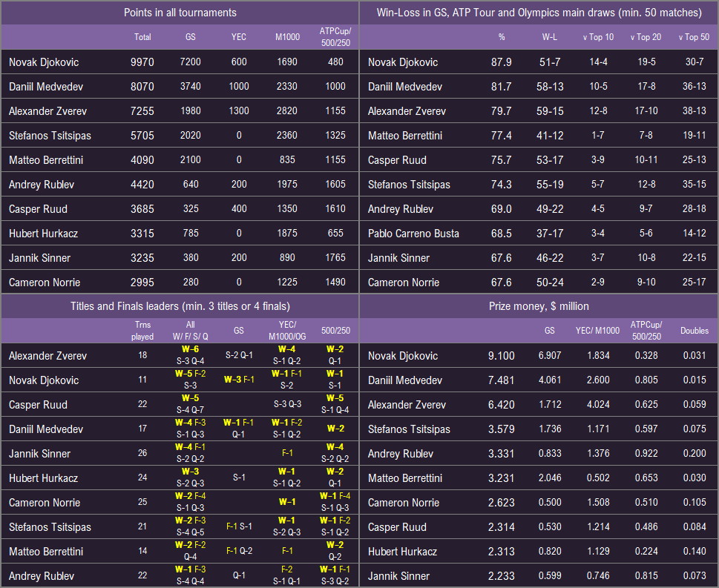
Task: Click Rublev's doubles prize 0.200
Action: tap(695, 453)
